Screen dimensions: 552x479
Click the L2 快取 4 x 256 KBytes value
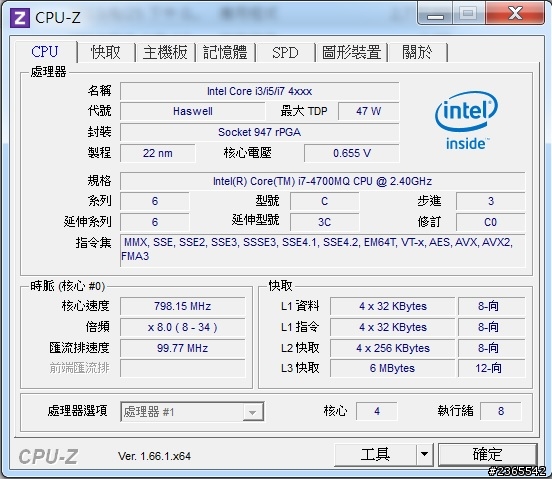tap(393, 348)
